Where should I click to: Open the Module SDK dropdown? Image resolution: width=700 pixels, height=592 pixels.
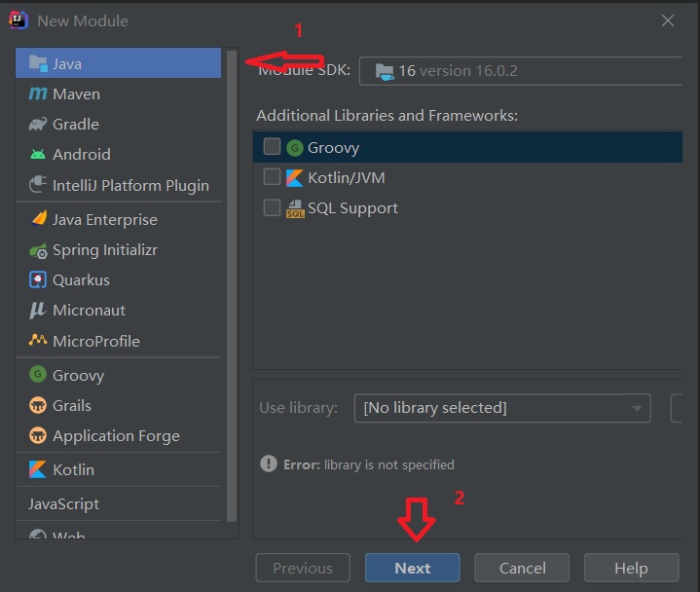[x=526, y=71]
